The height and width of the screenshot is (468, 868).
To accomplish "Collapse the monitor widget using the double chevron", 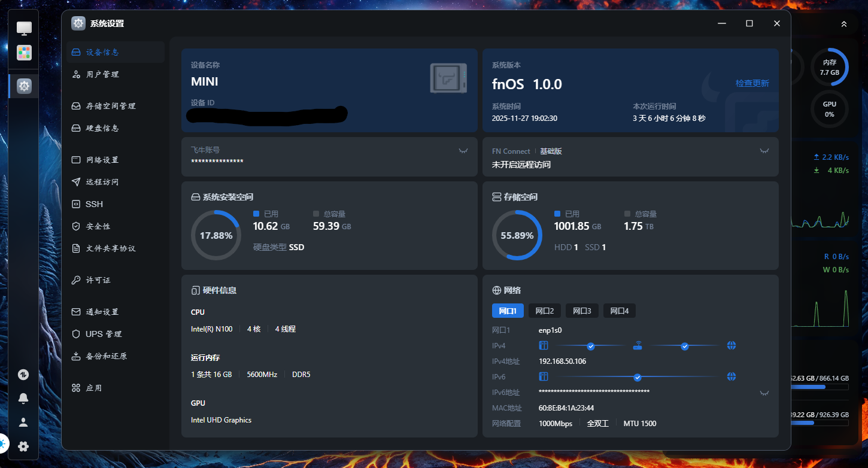I will (x=844, y=24).
